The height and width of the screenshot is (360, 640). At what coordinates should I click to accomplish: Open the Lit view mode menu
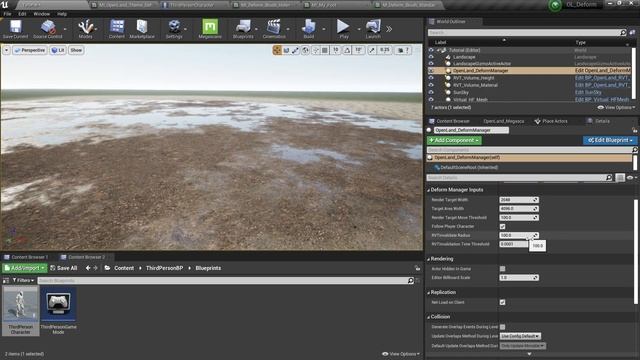[x=58, y=50]
